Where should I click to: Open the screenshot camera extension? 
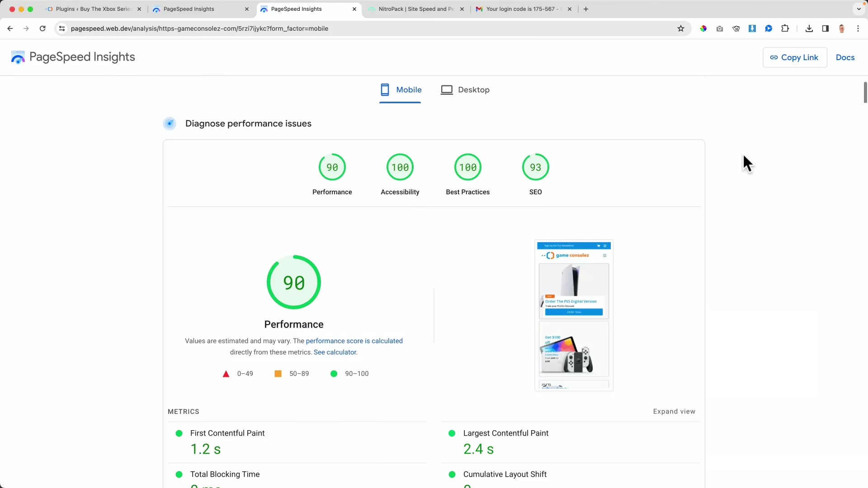pyautogui.click(x=720, y=28)
